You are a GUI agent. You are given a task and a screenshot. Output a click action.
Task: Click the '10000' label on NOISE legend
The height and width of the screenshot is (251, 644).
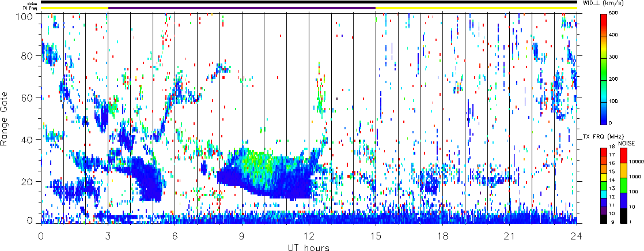pos(636,162)
